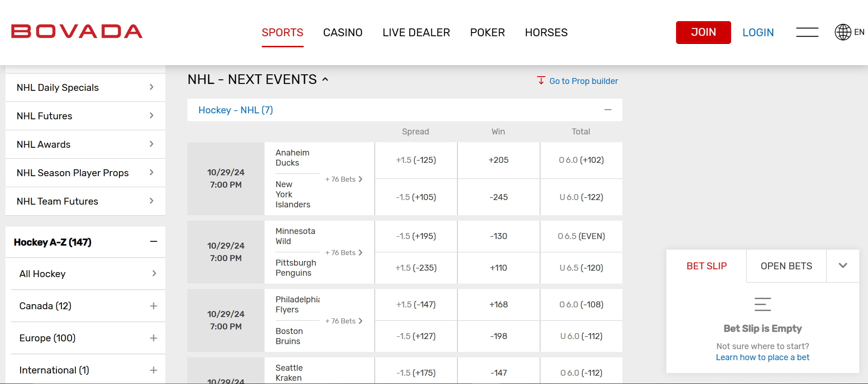Open the hamburger menu icon
This screenshot has width=868, height=384.
click(x=807, y=32)
